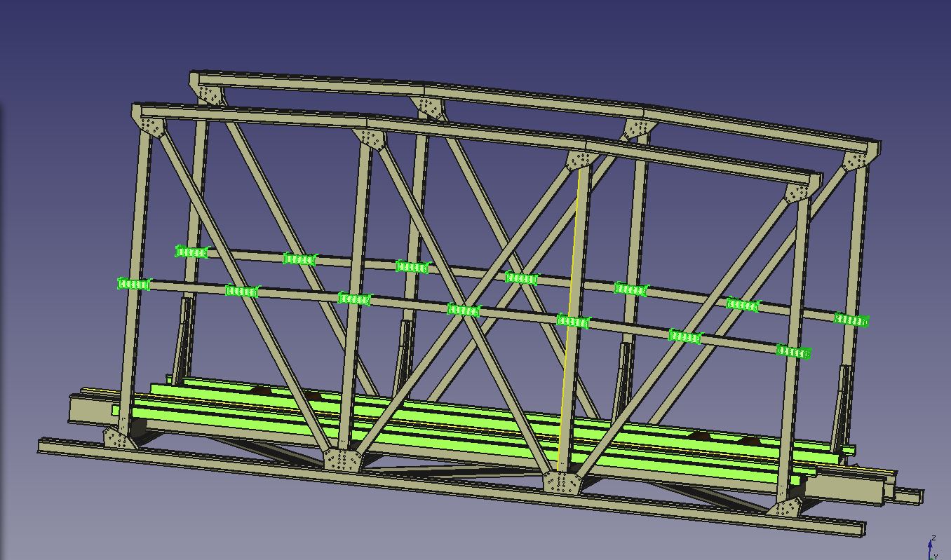Select front truss bottom-left corner gusset plate
The image size is (951, 560).
pos(120,439)
